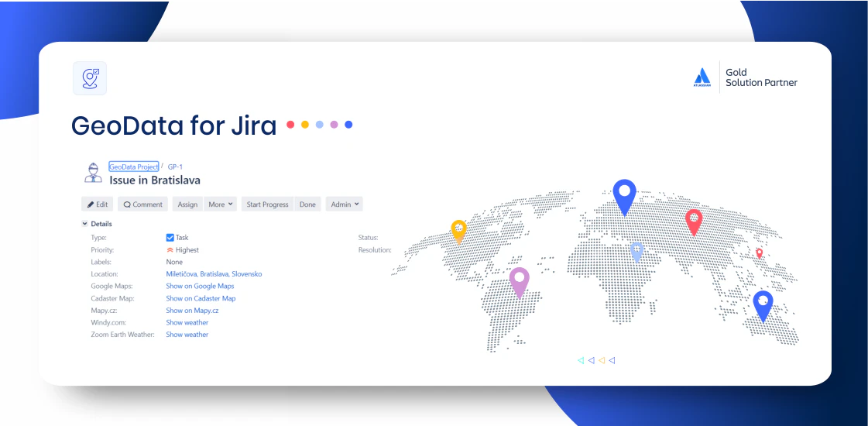The image size is (868, 426).
Task: Select the yellow map pin
Action: [459, 232]
